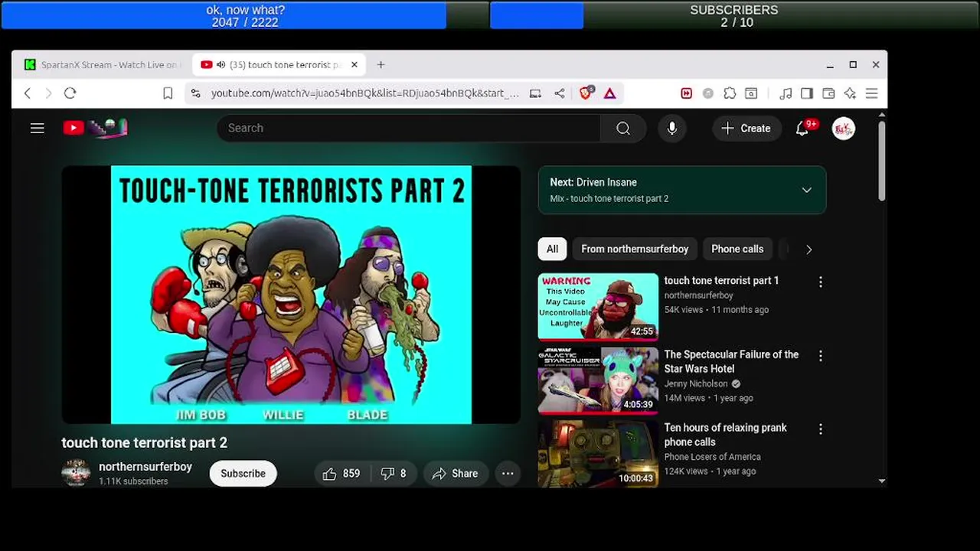Click the SUBSCRIBERS overlay progress bar

[733, 15]
